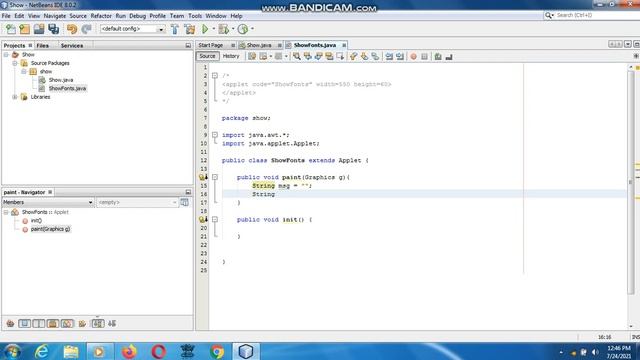Screen dimensions: 640x360
Task: Select ShowFonts.java in Projects tree
Action: 67,89
